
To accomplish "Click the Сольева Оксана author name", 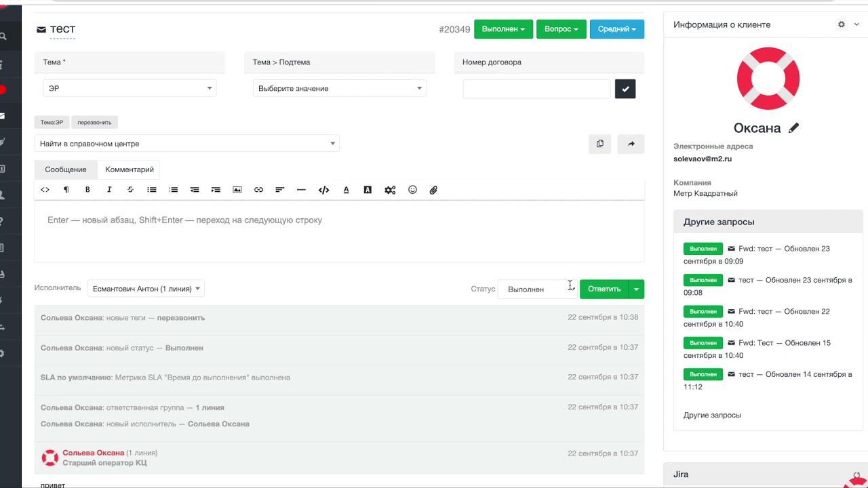I will click(94, 453).
